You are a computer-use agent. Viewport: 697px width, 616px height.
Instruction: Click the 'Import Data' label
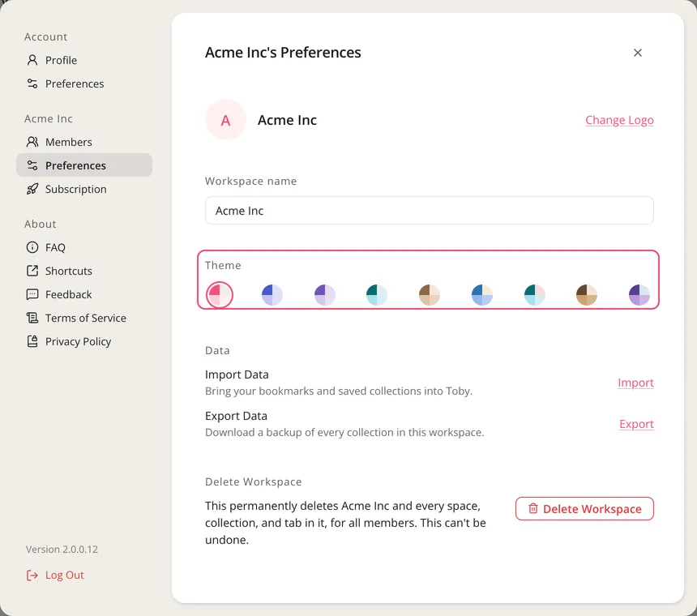pyautogui.click(x=237, y=374)
